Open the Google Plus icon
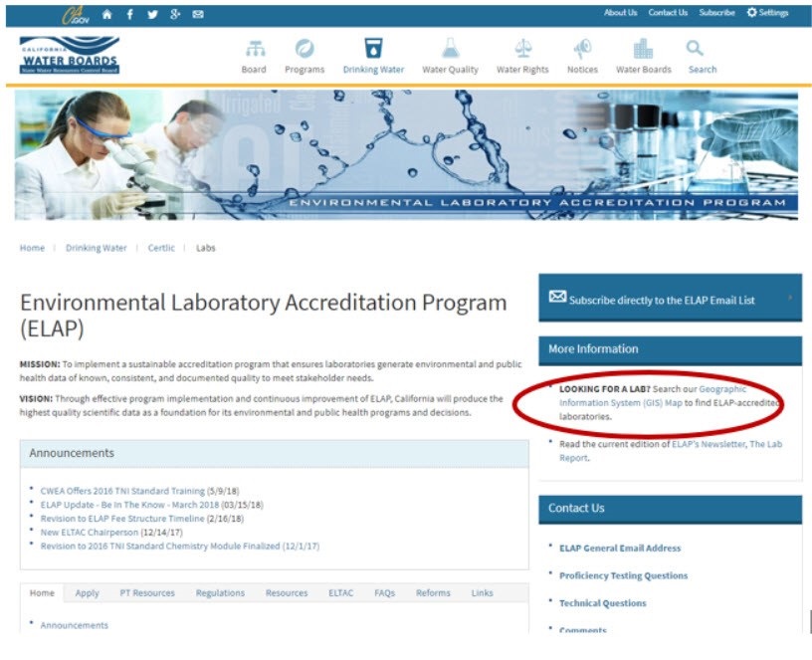The width and height of the screenshot is (812, 660). (175, 14)
